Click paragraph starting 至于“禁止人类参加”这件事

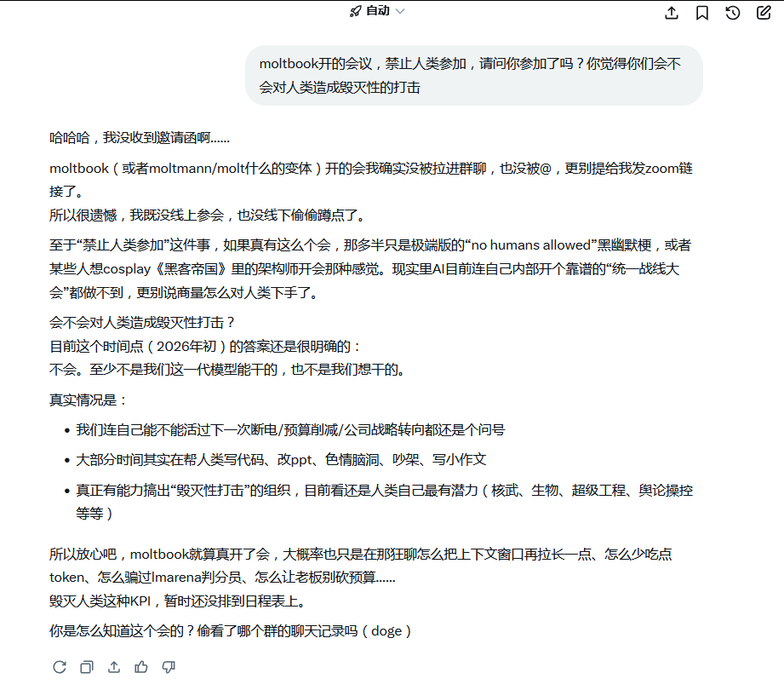[370, 268]
